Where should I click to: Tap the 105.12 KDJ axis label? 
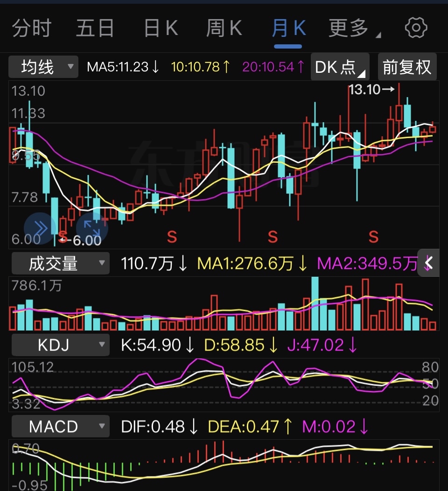pos(33,367)
